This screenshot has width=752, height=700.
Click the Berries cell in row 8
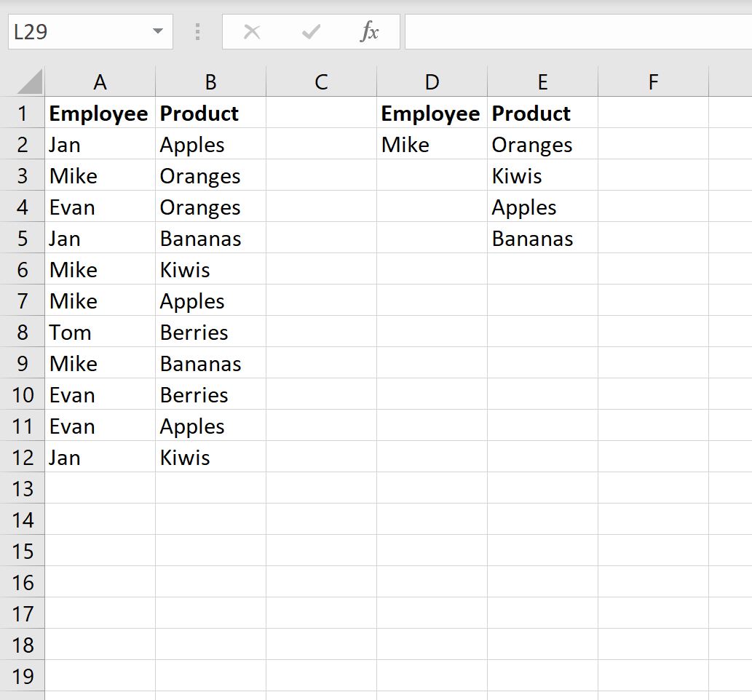click(194, 332)
